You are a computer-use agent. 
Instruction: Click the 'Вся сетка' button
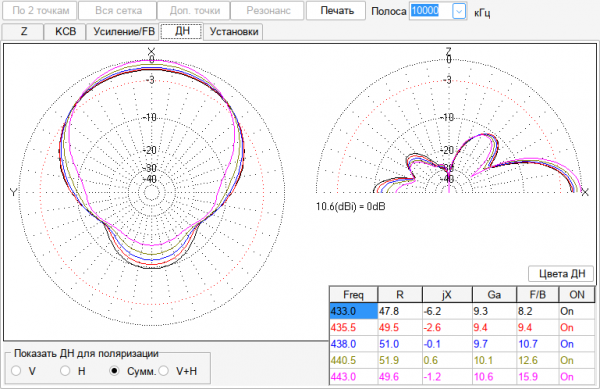(117, 10)
